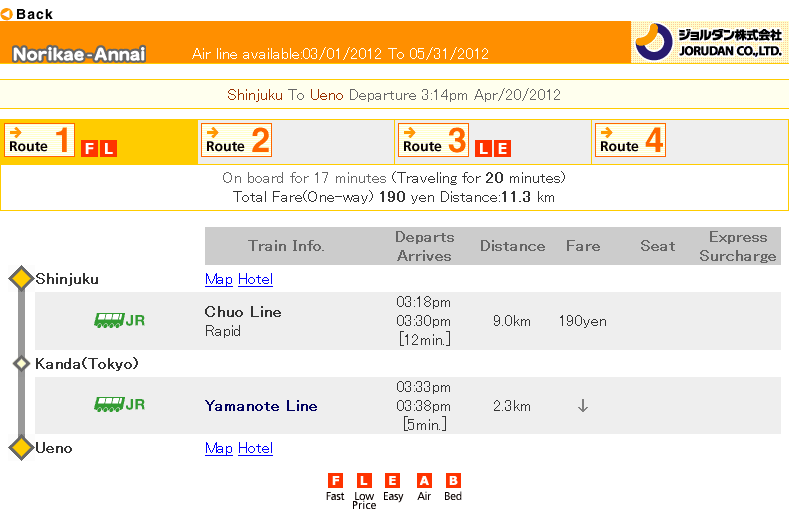
Task: Click the 'Shinjuku' station name in route list
Action: pyautogui.click(x=67, y=279)
